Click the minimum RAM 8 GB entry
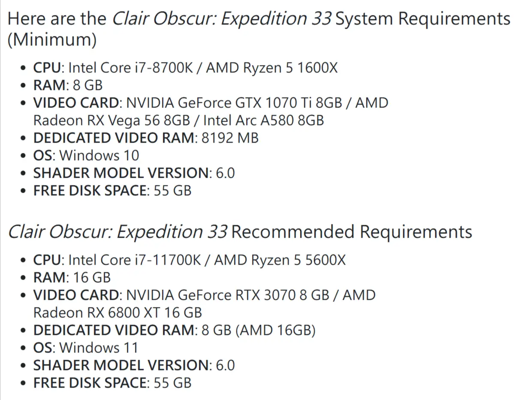This screenshot has height=400, width=532. pos(68,85)
